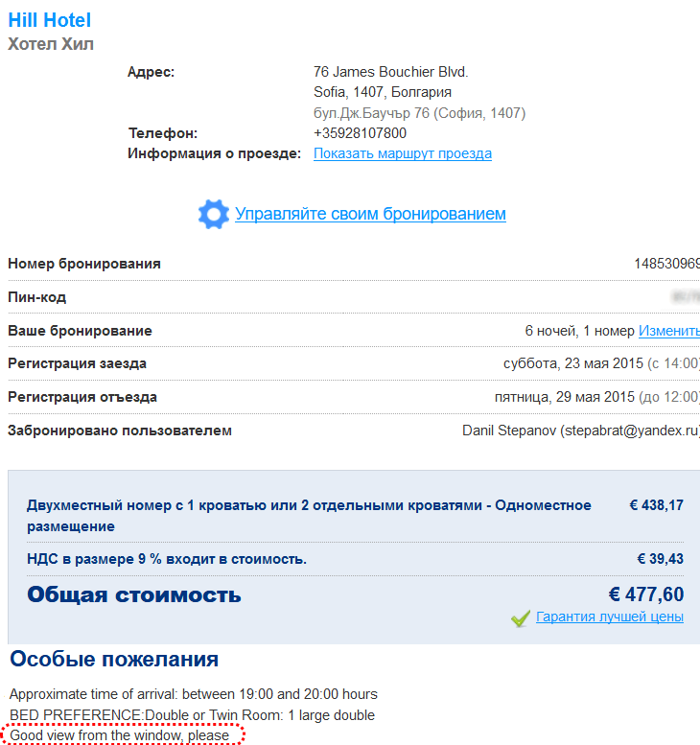The height and width of the screenshot is (745, 700).
Task: Click the blurred PIN code value
Action: tap(686, 297)
